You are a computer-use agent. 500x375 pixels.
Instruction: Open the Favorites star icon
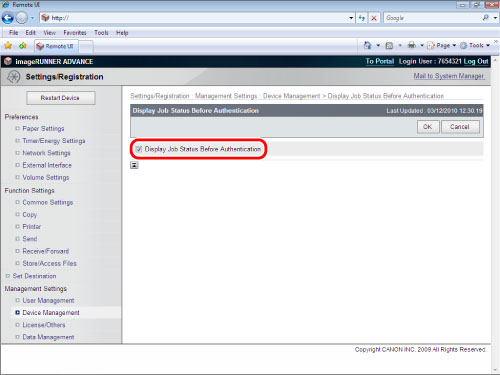(x=8, y=46)
